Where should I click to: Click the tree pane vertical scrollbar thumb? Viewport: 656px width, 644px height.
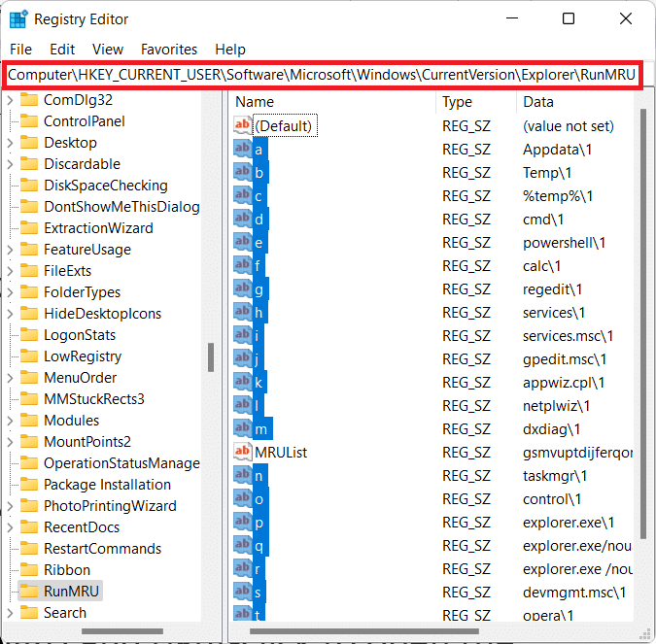tap(210, 357)
